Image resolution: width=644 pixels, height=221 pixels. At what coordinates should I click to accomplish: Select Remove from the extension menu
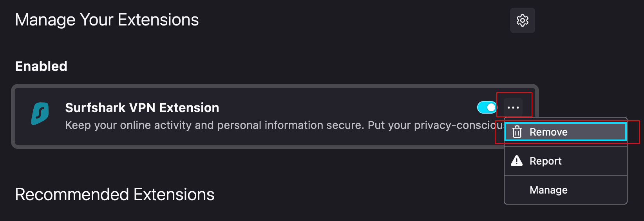coord(565,132)
